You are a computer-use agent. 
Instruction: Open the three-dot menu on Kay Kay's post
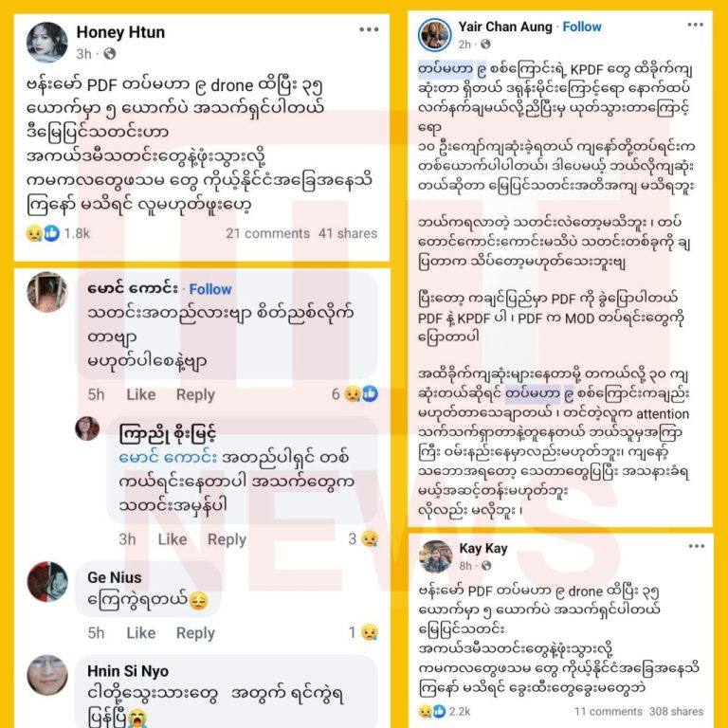[x=697, y=546]
